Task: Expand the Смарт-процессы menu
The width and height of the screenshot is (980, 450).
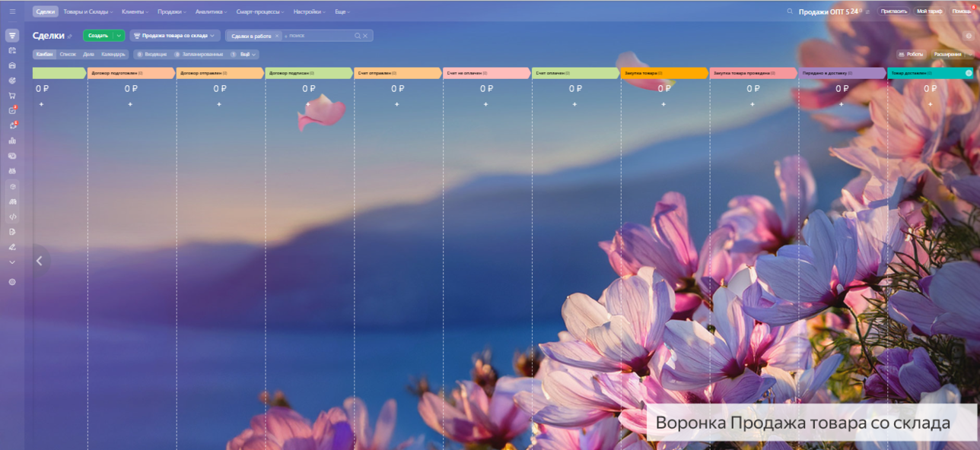Action: click(260, 11)
